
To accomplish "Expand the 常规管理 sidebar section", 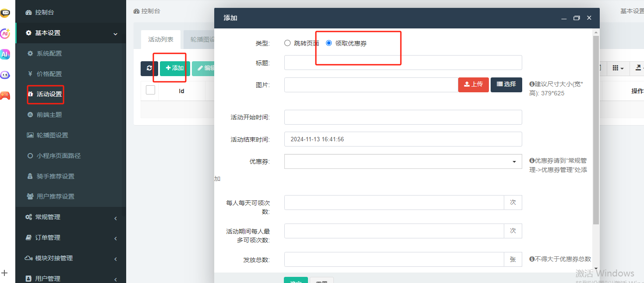I will [71, 217].
